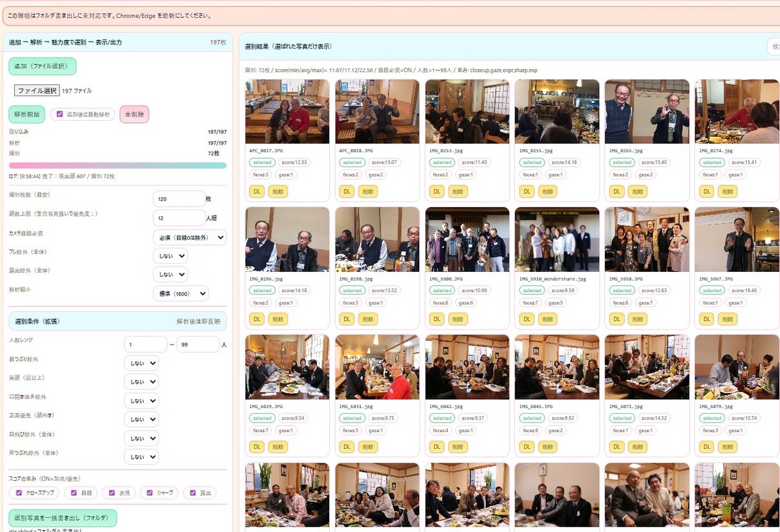780x532 pixels.
Task: Download IMG_0253.jpg with its DL button
Action: (x=437, y=191)
